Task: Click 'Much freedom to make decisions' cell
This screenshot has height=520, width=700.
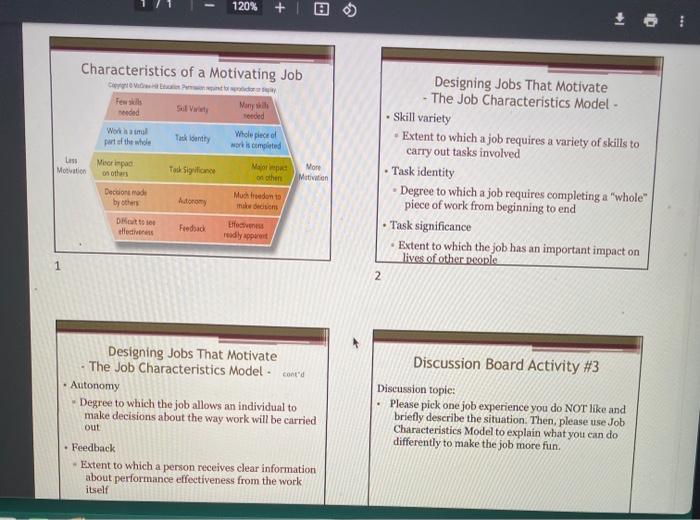Action: [x=257, y=201]
